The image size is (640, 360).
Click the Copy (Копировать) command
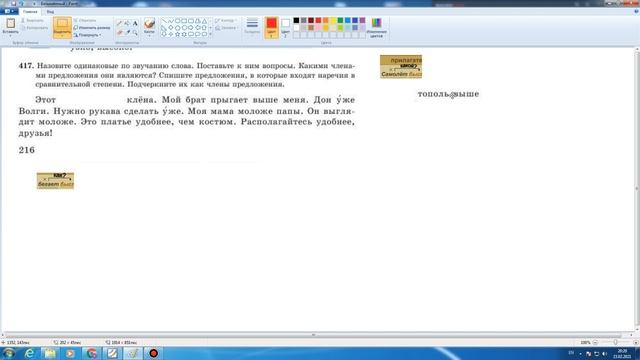tap(34, 28)
